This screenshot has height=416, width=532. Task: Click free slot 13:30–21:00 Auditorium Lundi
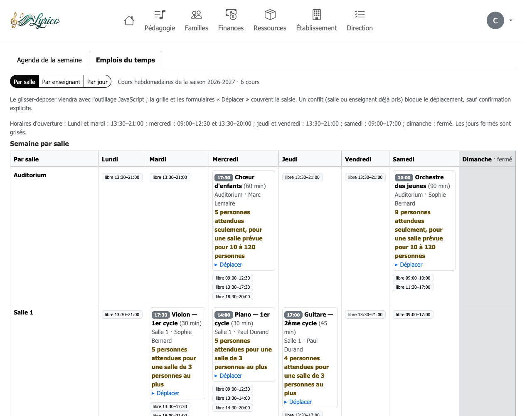click(122, 177)
